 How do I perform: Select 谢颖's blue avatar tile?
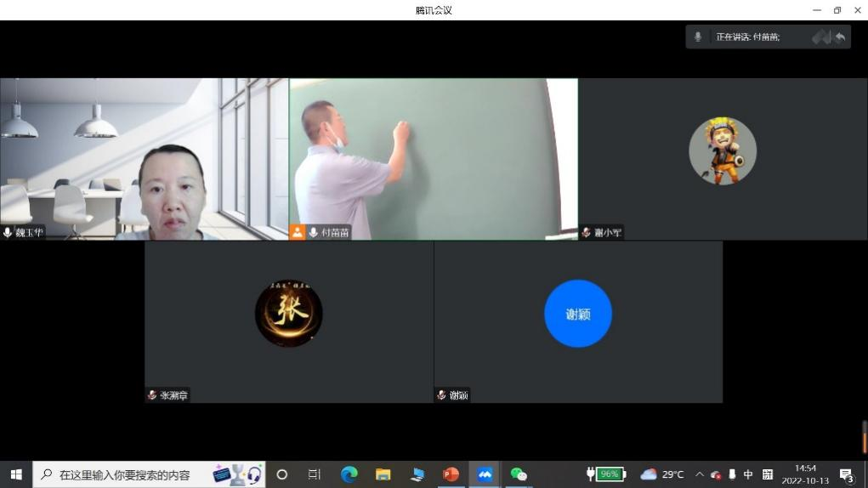[578, 315]
